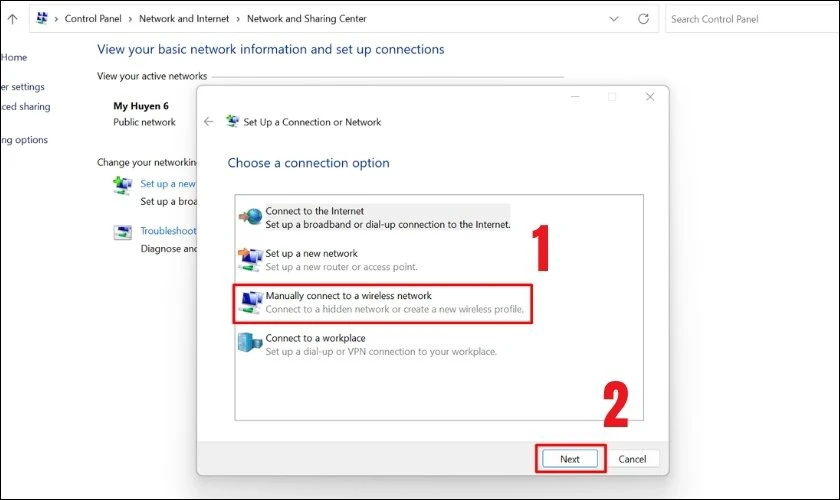Click the wireless network computers icon

[x=250, y=302]
